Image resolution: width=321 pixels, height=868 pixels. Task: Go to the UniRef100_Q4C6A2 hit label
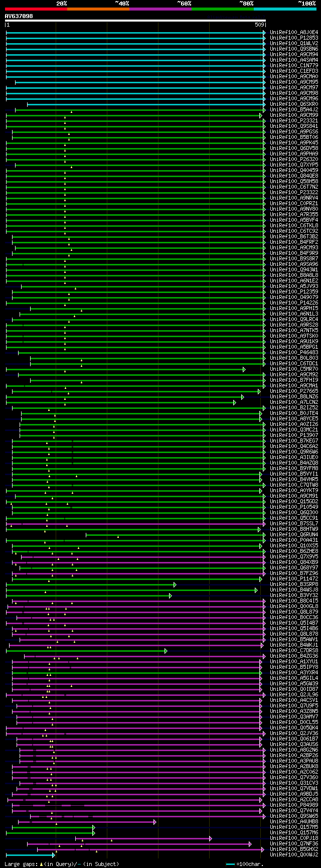[294, 447]
